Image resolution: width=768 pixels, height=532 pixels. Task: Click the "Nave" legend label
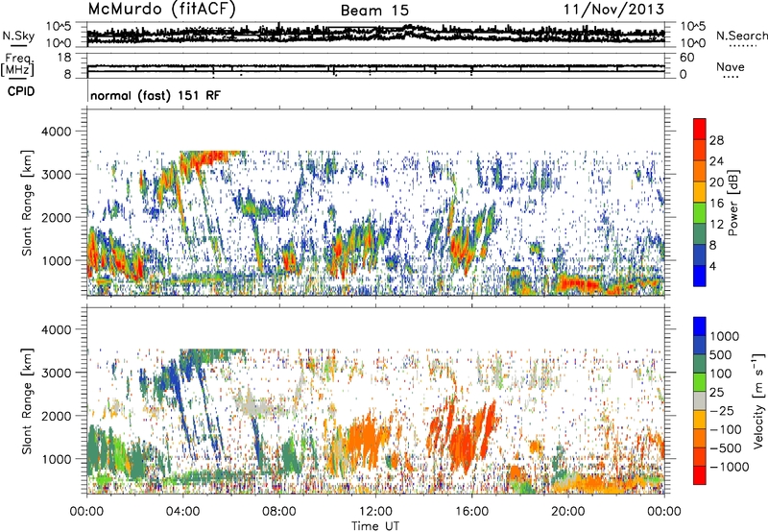(731, 66)
